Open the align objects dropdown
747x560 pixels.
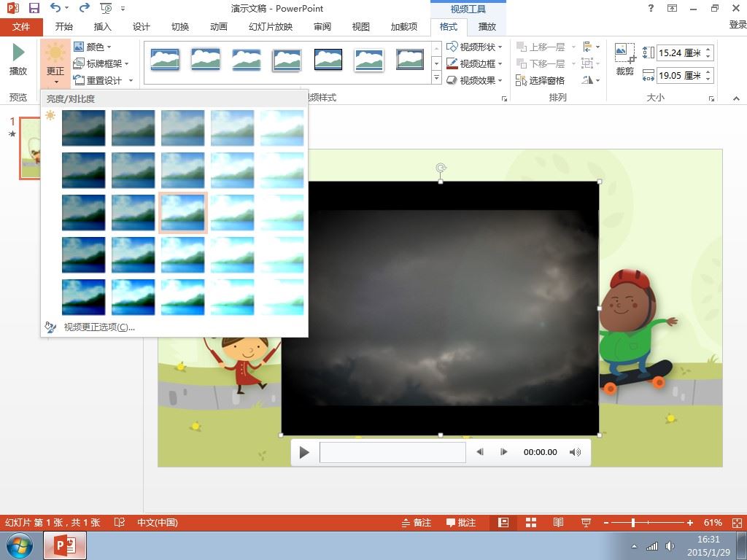click(591, 47)
